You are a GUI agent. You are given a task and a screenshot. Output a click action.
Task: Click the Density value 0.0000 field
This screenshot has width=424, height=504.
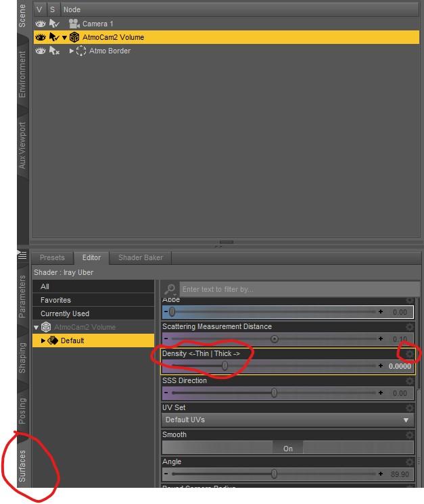[x=400, y=366]
